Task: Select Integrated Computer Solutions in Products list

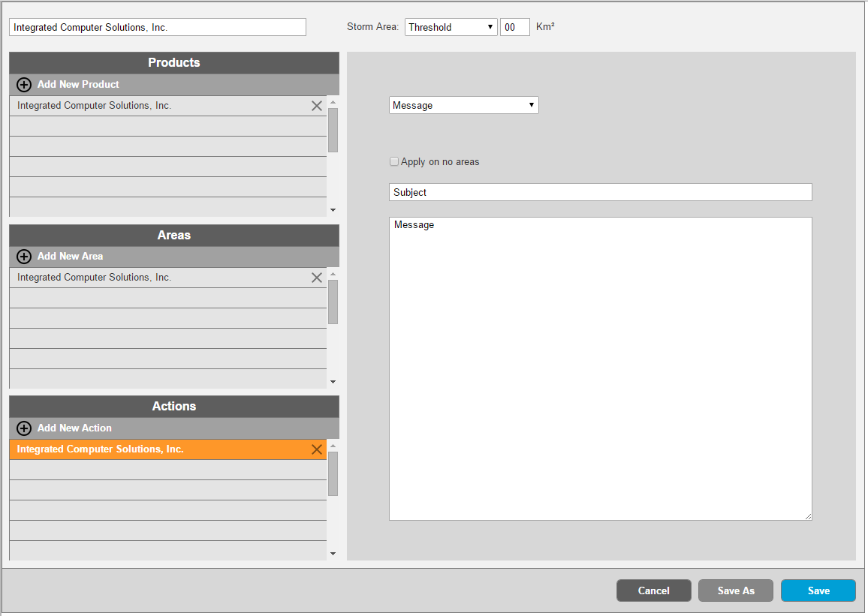Action: (167, 106)
